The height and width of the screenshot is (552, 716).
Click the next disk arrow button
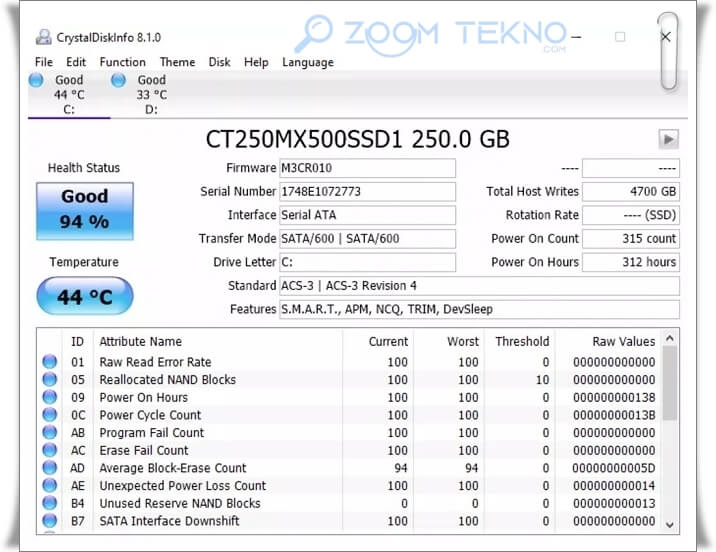pyautogui.click(x=669, y=139)
